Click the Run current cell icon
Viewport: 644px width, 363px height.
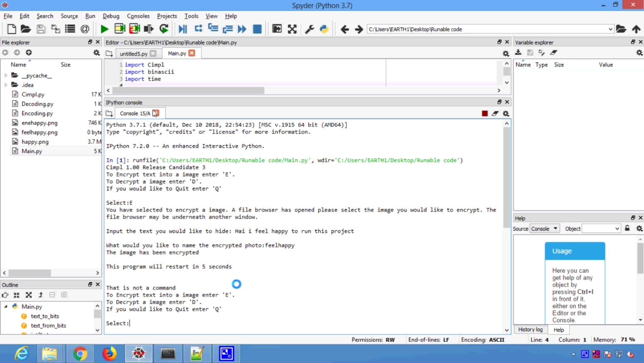(120, 29)
